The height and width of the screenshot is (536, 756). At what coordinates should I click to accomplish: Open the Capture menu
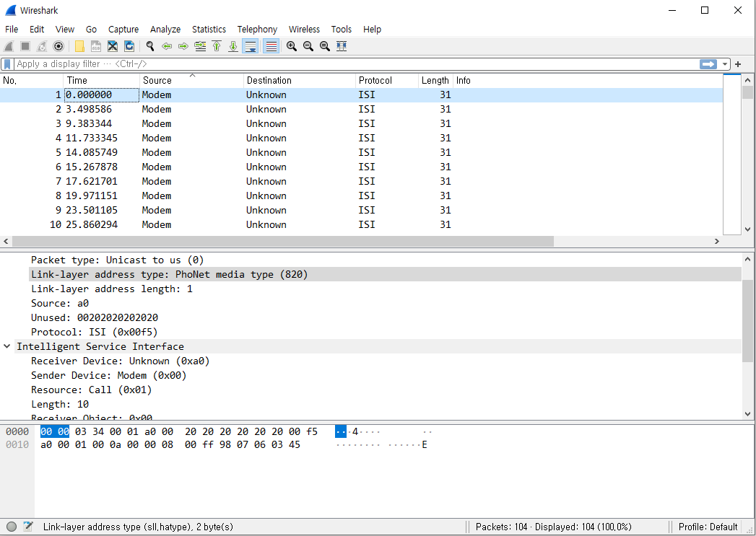point(123,30)
